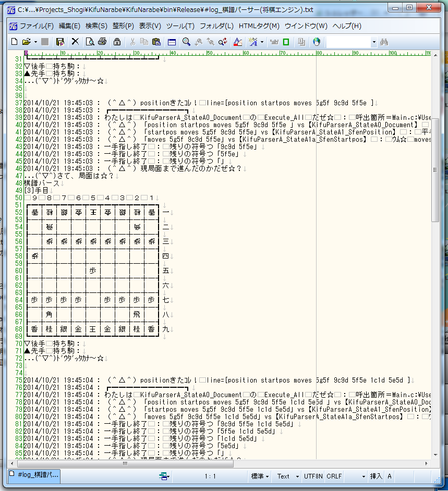Click the horizontal scrollbar right arrow
Screen dimensions: 448x491
[427, 463]
